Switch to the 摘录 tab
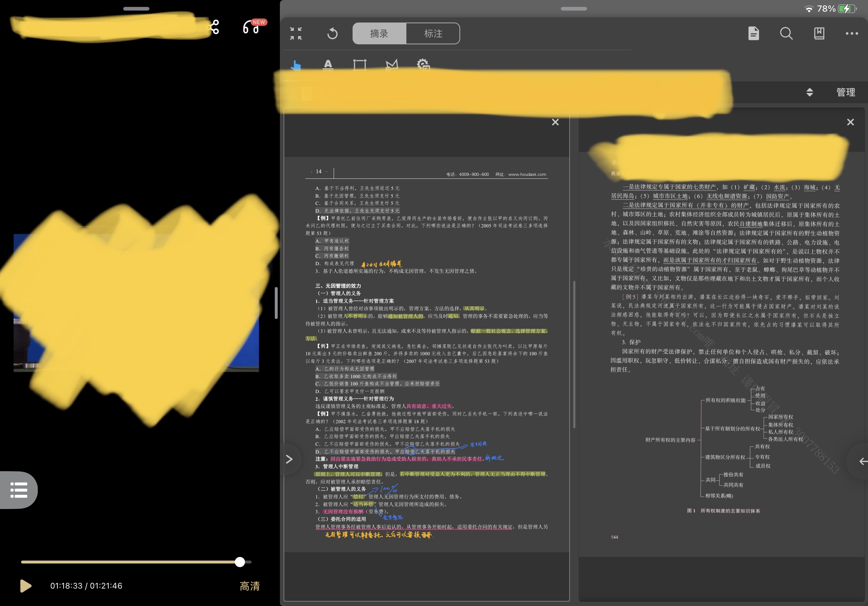 pos(379,34)
